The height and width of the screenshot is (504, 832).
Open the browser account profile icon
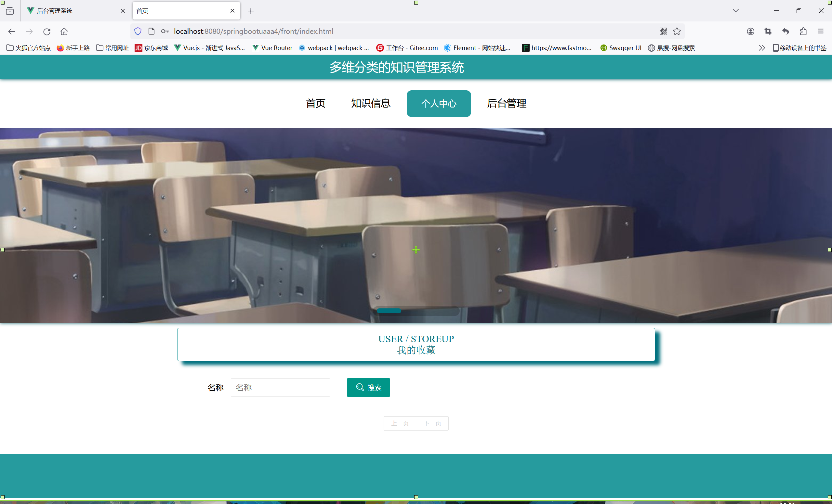tap(750, 32)
